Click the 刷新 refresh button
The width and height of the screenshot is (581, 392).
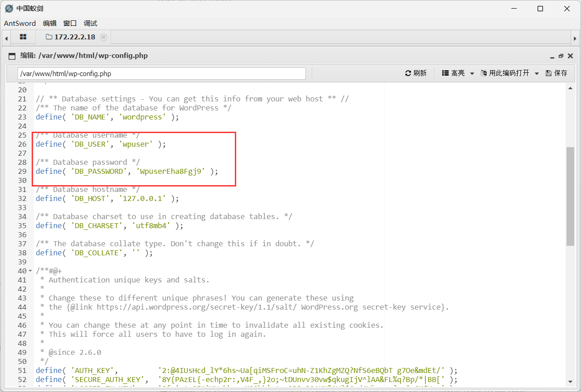416,73
